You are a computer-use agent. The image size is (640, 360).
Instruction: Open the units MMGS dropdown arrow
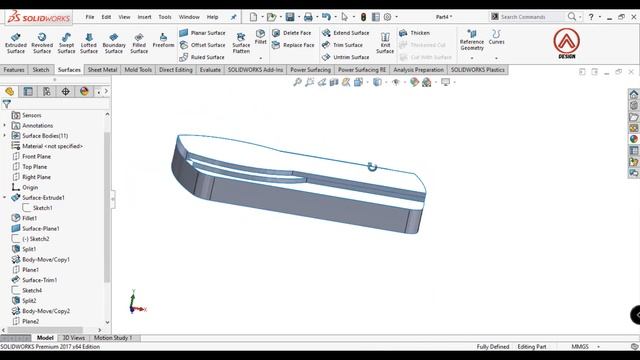598,347
